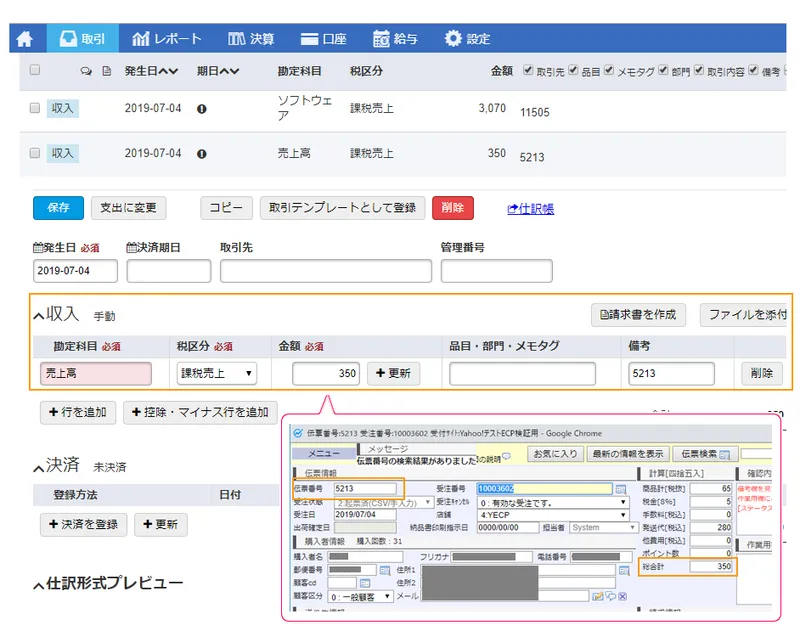Screen dimensions: 800x642
Task: Click 顧客cd lookup icon in slip window
Action: point(365,583)
